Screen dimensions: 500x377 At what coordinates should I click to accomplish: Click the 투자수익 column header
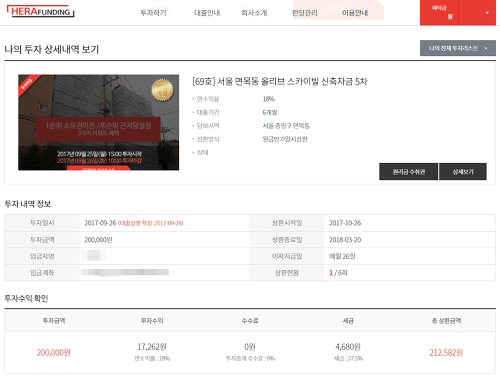pyautogui.click(x=152, y=321)
